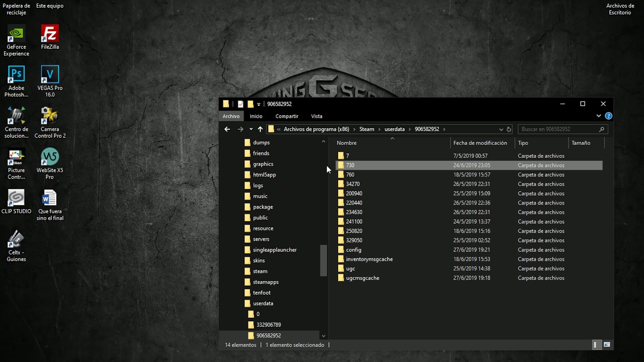Click the navigation pane scrollbar thumb
The width and height of the screenshot is (644, 362).
(x=324, y=260)
